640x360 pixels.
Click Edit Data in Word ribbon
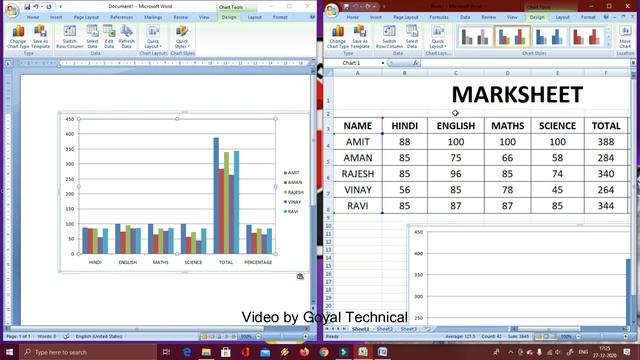[109, 37]
